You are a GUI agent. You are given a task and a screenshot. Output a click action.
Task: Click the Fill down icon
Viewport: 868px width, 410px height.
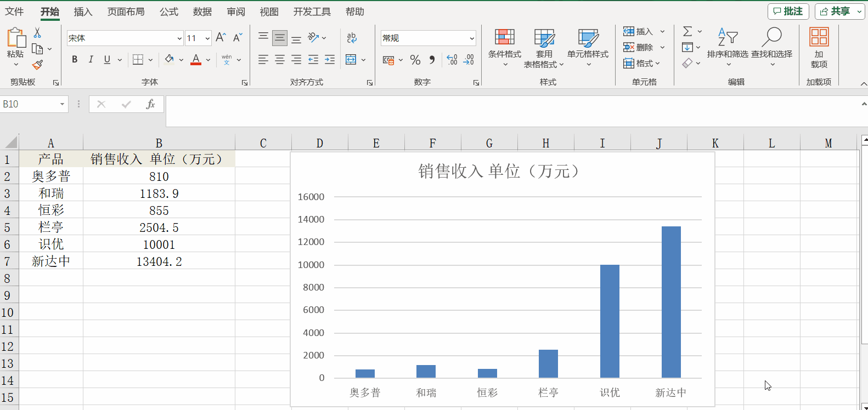pyautogui.click(x=687, y=47)
